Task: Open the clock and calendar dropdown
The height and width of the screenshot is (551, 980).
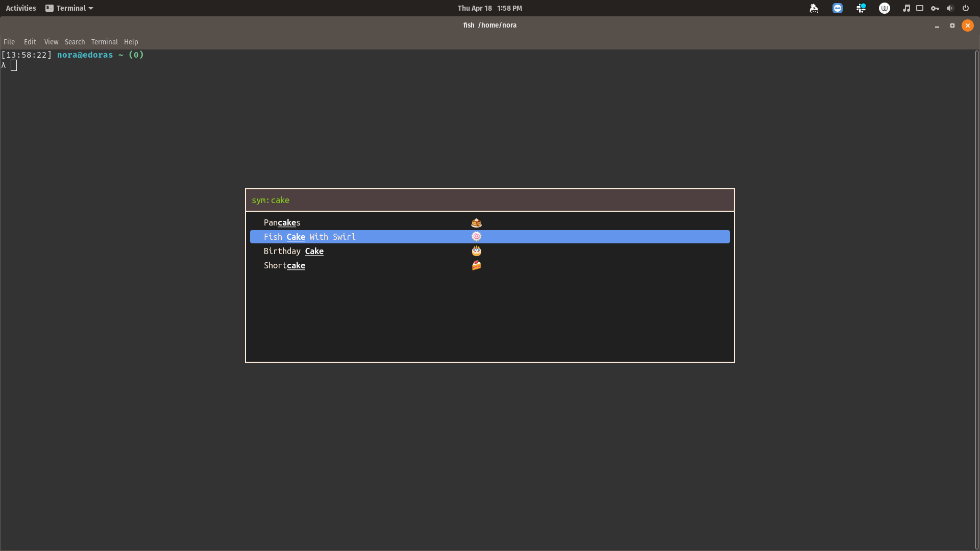Action: pyautogui.click(x=489, y=8)
